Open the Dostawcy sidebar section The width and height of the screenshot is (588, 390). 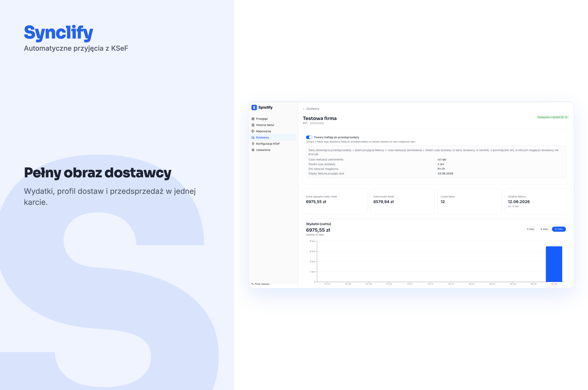[x=273, y=138]
